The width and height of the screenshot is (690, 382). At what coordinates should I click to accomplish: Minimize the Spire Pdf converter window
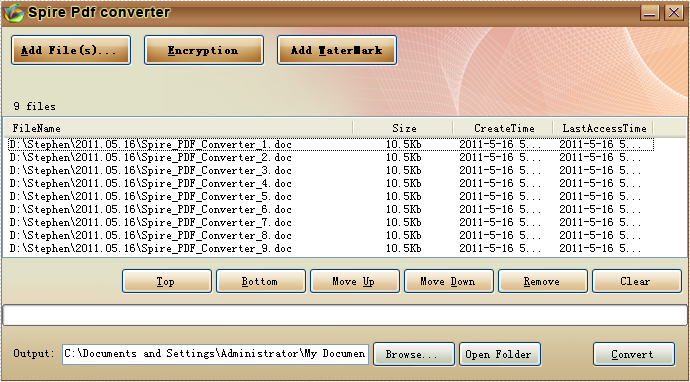[x=650, y=12]
